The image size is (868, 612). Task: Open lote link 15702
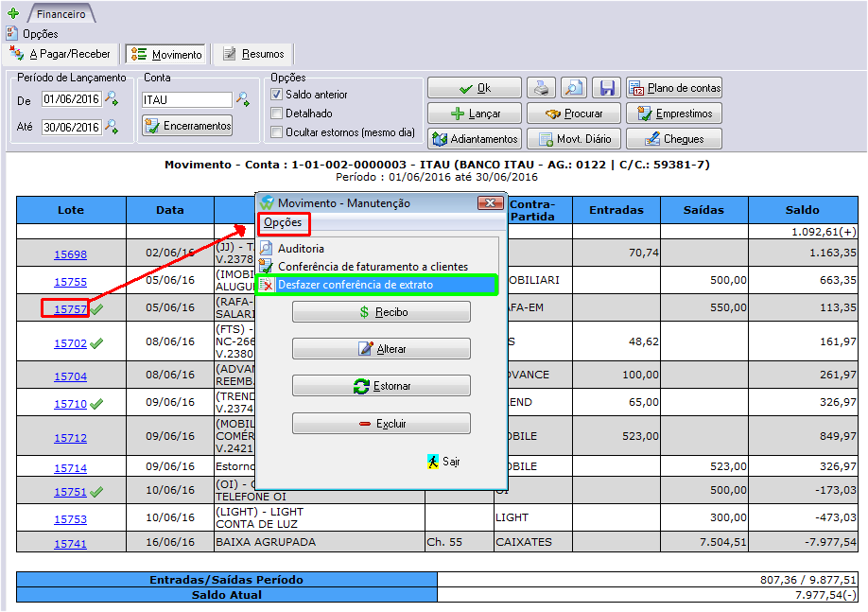[x=70, y=343]
